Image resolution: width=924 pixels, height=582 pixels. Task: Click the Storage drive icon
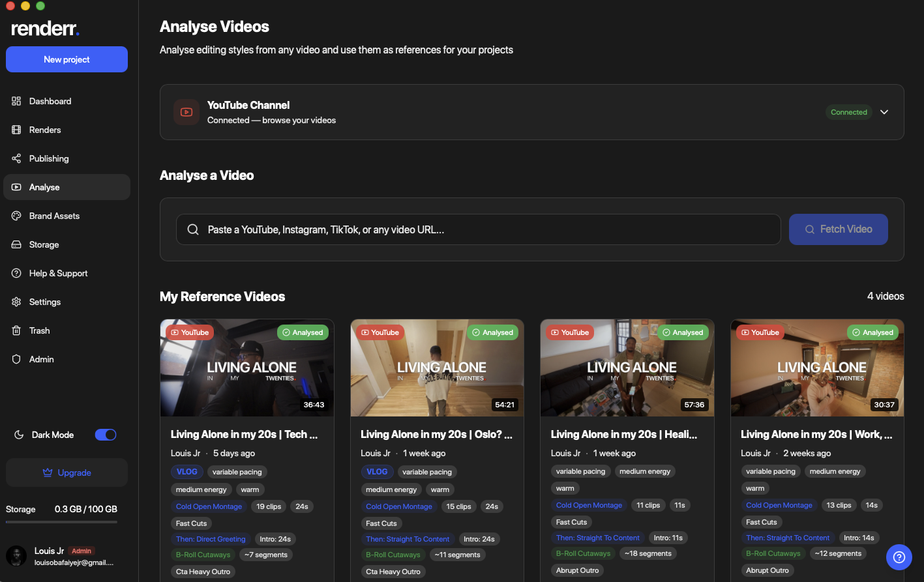tap(16, 244)
